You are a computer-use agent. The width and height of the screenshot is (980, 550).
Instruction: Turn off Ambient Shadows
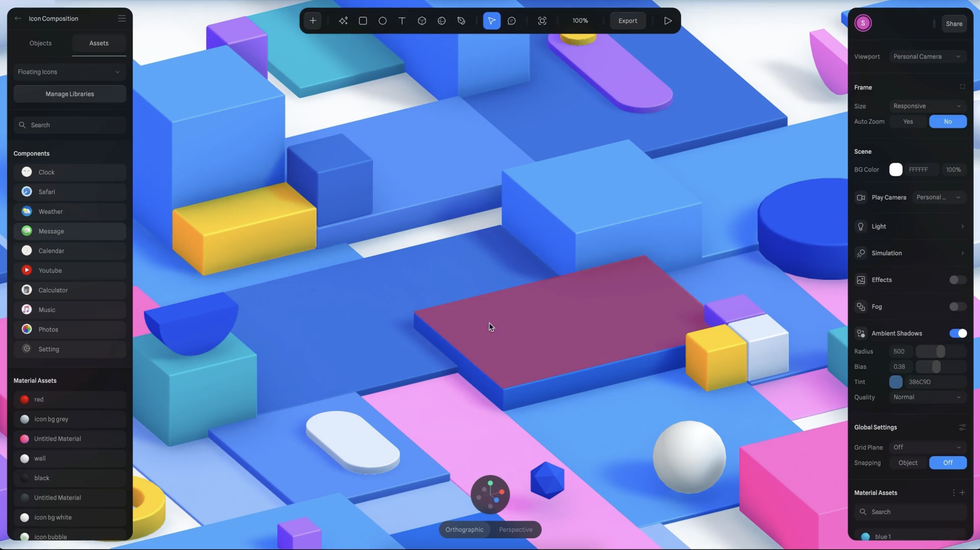pyautogui.click(x=958, y=333)
